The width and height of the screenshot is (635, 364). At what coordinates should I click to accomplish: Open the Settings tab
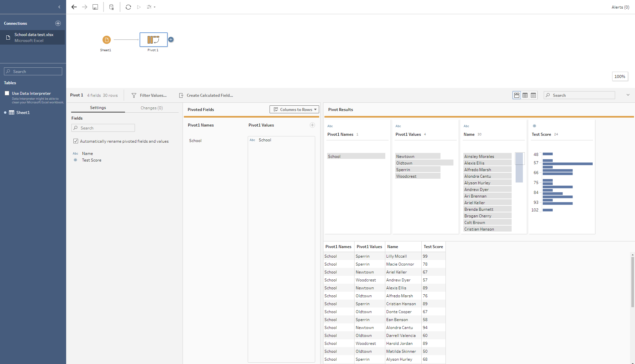pyautogui.click(x=98, y=108)
